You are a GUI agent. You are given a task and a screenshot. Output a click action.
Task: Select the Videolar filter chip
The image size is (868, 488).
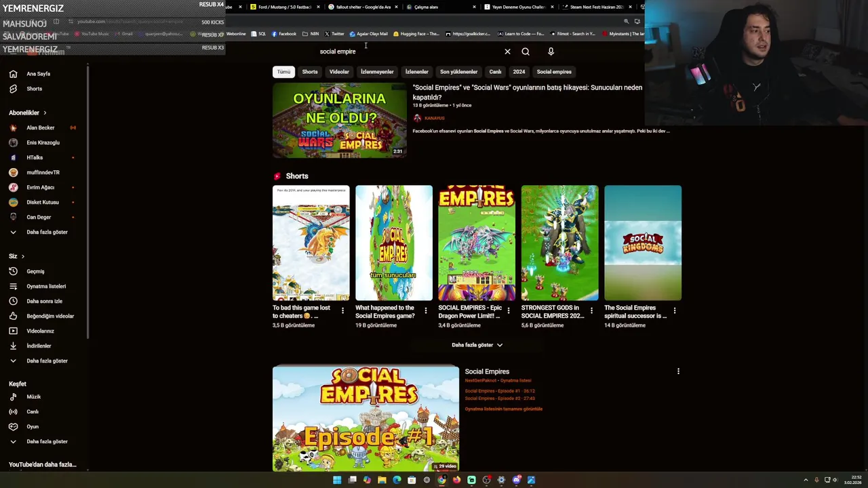click(339, 72)
